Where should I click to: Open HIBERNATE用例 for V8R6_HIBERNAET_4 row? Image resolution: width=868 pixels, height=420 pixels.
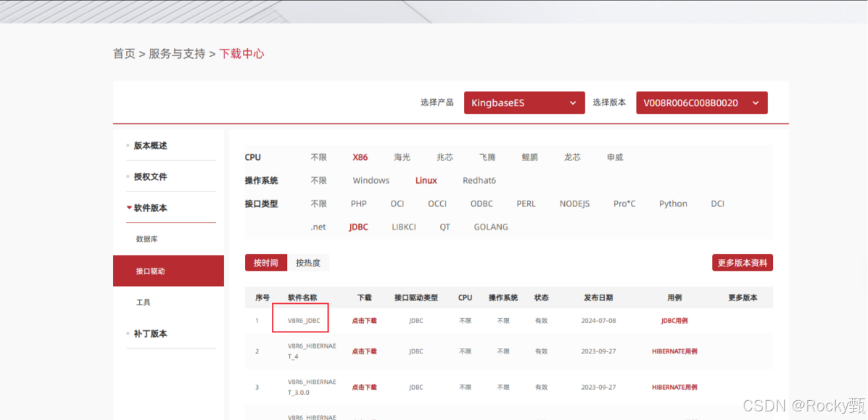[x=675, y=351]
